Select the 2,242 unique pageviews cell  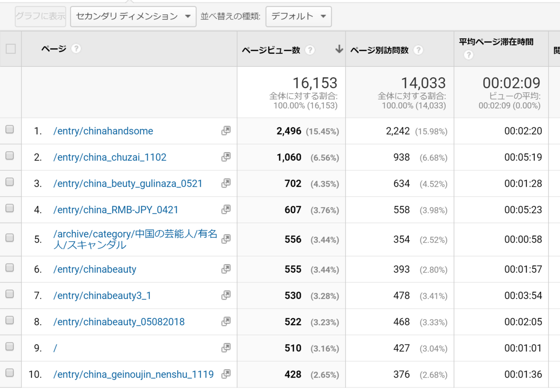coord(398,131)
